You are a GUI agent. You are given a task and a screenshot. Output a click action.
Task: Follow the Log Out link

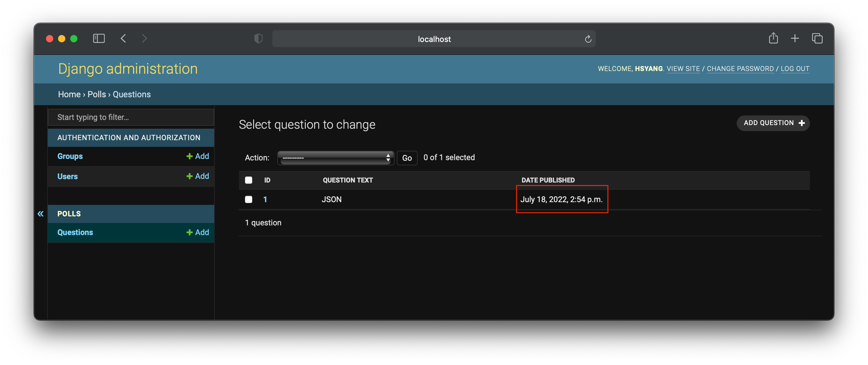pos(795,69)
